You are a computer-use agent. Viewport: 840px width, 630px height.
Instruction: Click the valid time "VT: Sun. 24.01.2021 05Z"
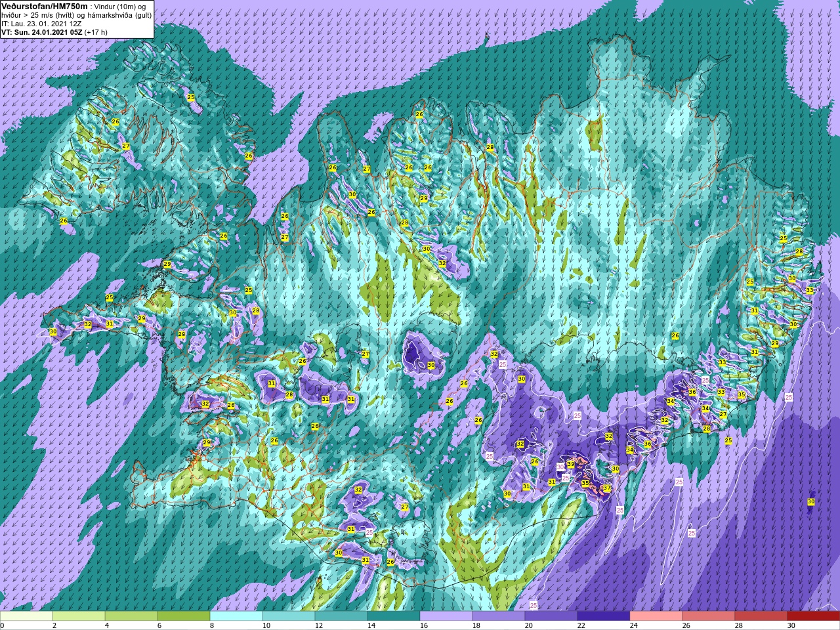coord(41,31)
